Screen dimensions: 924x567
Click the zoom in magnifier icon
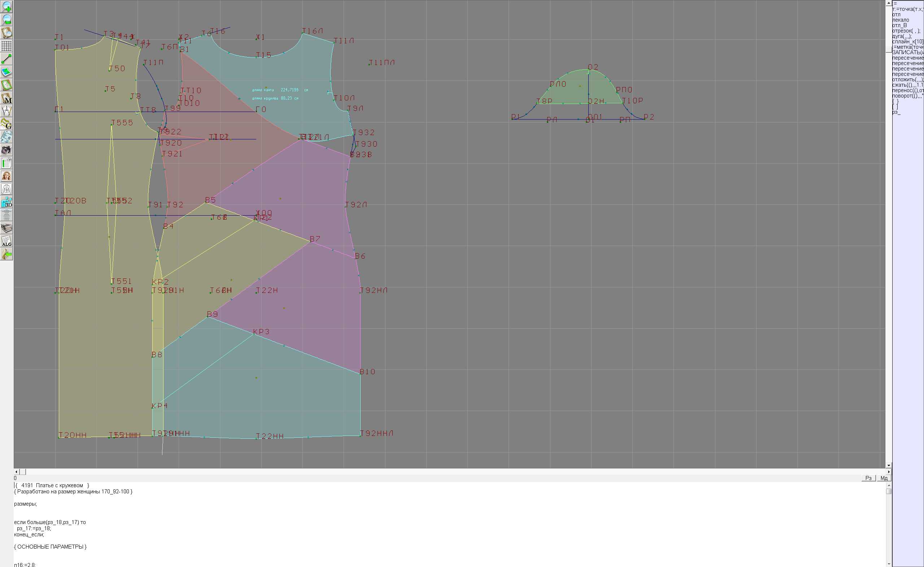(x=7, y=7)
